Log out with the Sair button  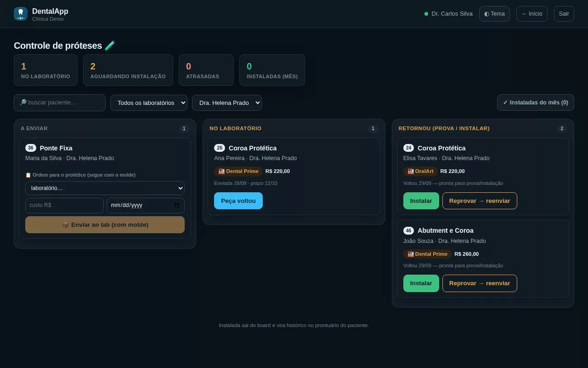[564, 14]
